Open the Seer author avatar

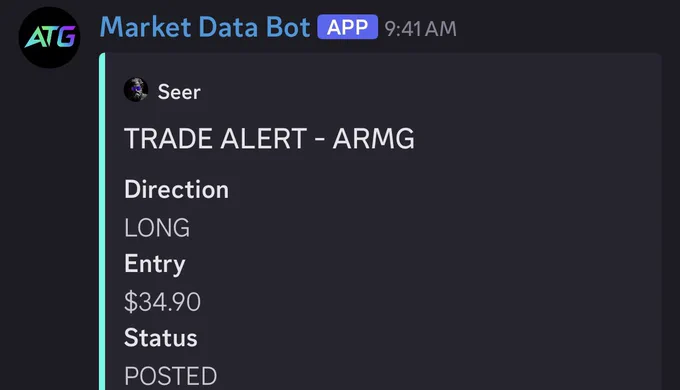[136, 90]
